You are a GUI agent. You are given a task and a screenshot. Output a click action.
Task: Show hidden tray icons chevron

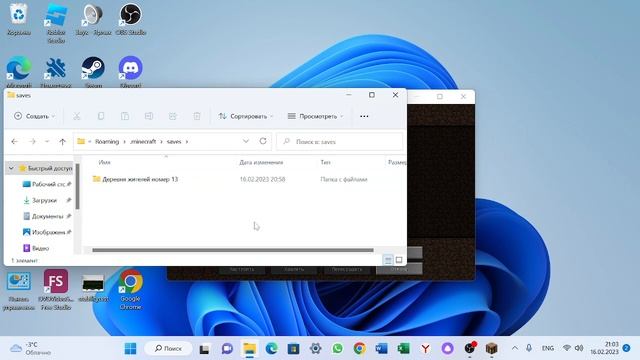click(x=515, y=348)
